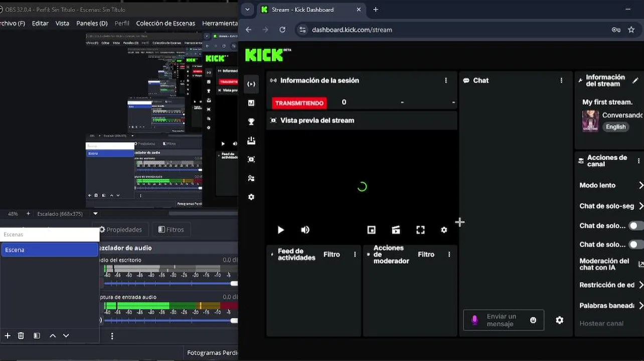Expand Palabras baneadas settings
The height and width of the screenshot is (361, 644).
(x=640, y=305)
